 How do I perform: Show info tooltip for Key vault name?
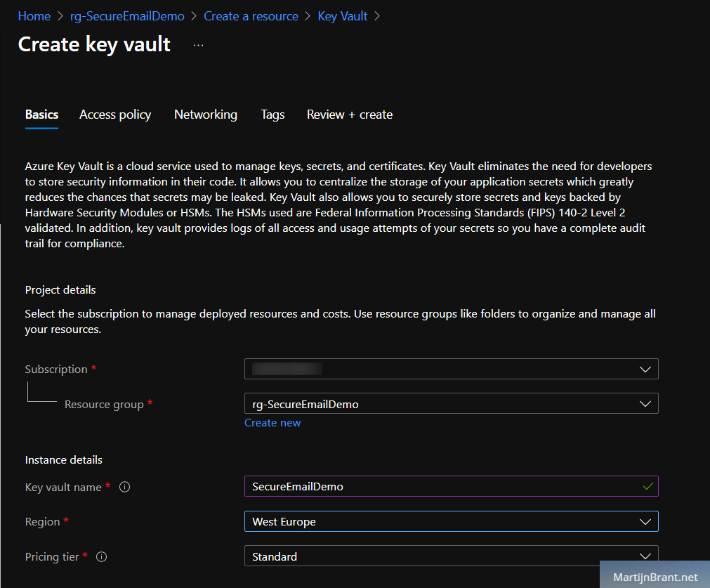[124, 487]
